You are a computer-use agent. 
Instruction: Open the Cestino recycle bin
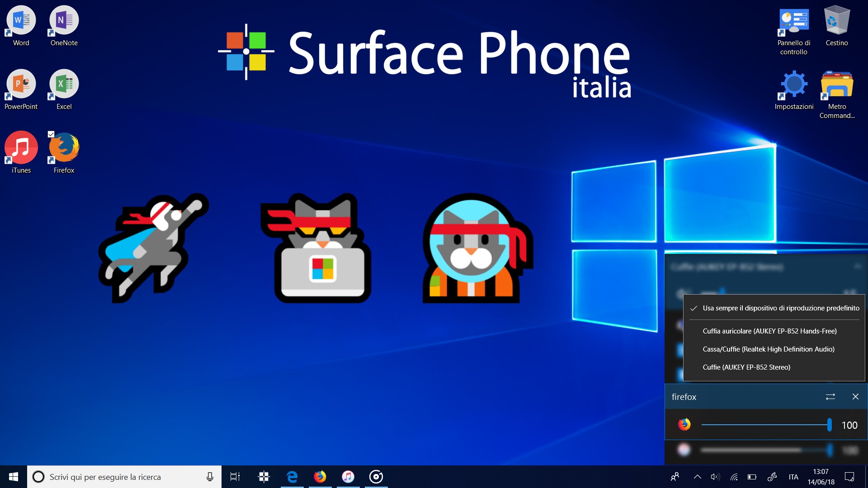tap(837, 26)
